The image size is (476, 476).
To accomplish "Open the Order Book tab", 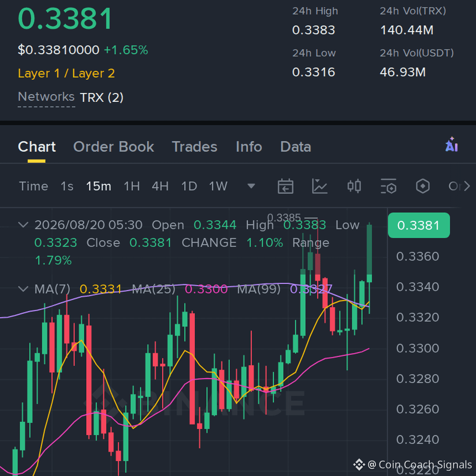I will pyautogui.click(x=114, y=147).
